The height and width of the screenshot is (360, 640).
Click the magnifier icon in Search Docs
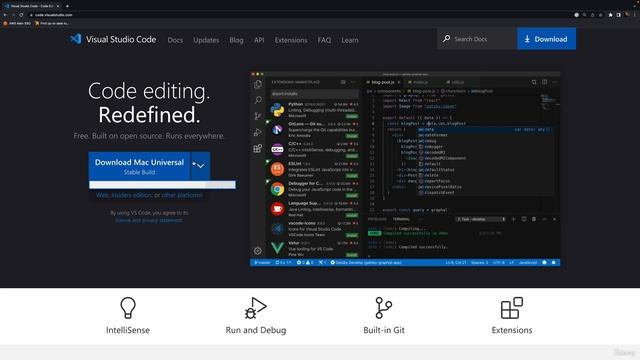click(x=447, y=39)
